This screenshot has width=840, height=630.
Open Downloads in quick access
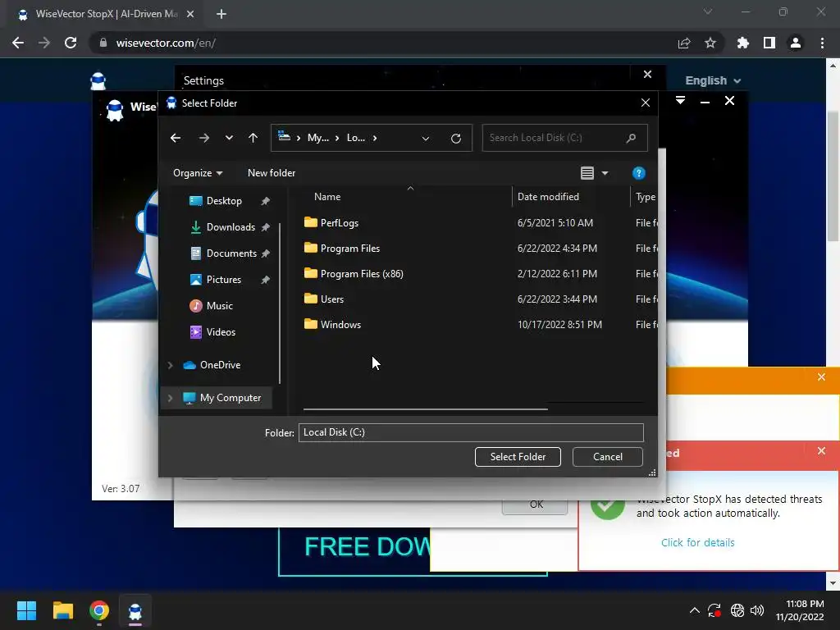coord(231,227)
